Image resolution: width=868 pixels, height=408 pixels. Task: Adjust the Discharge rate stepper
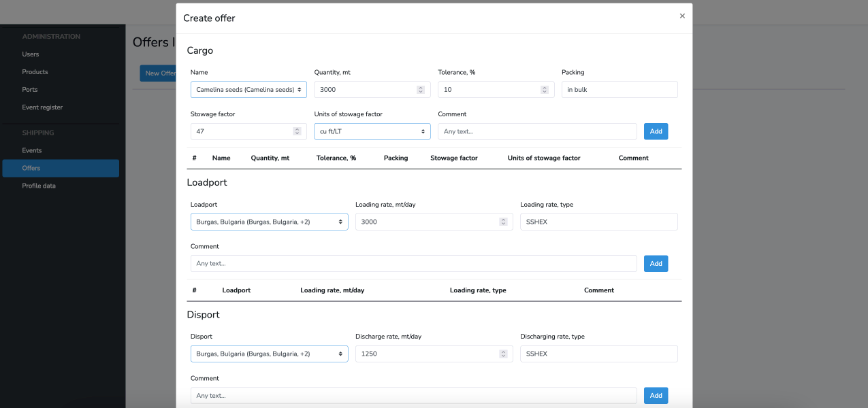(x=503, y=354)
